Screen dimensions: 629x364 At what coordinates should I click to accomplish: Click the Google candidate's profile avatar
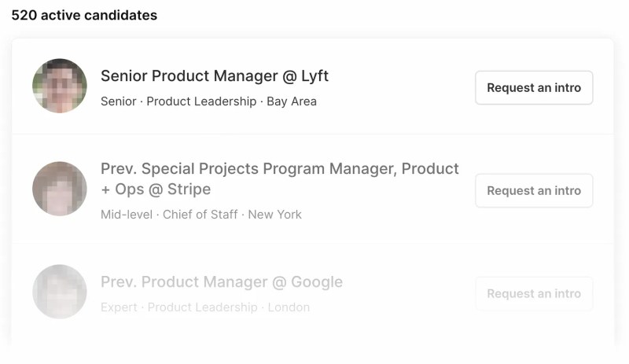(x=60, y=292)
